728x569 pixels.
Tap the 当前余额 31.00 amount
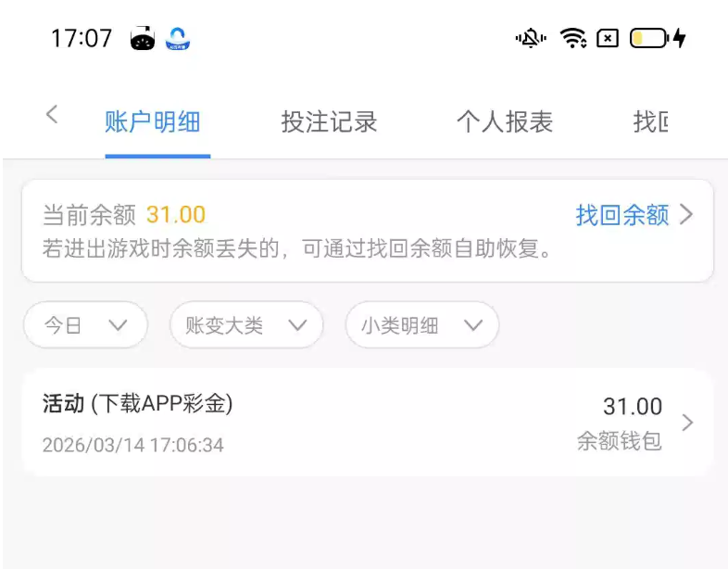[176, 215]
